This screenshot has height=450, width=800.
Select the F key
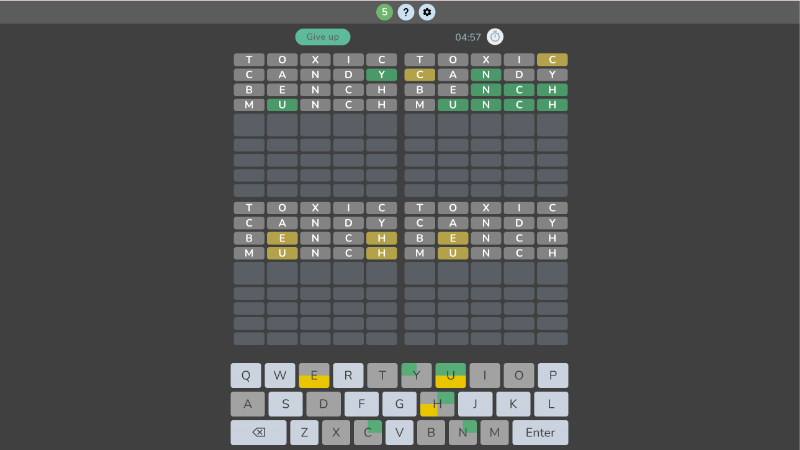361,404
